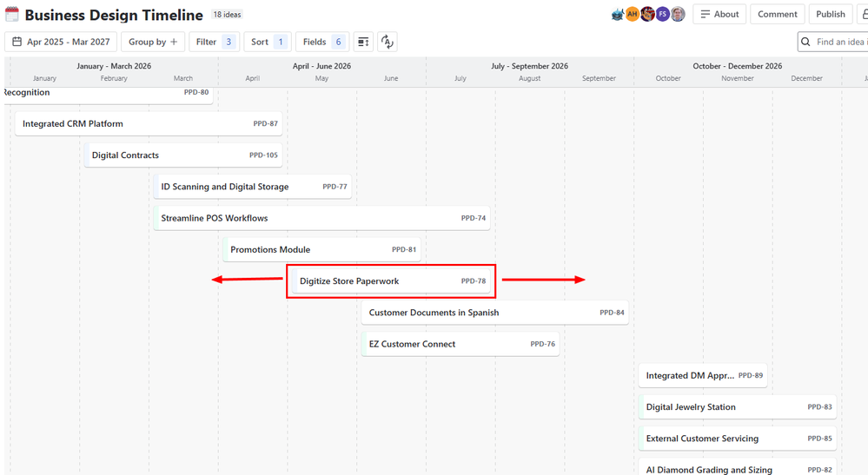Screen dimensions: 868x475
Task: Open the Digital Contracts idea bar
Action: click(x=183, y=155)
